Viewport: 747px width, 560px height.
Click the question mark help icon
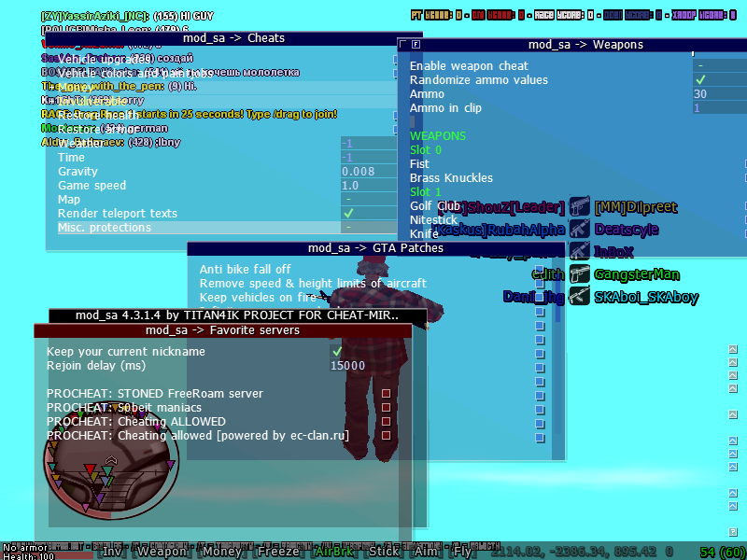(733, 532)
